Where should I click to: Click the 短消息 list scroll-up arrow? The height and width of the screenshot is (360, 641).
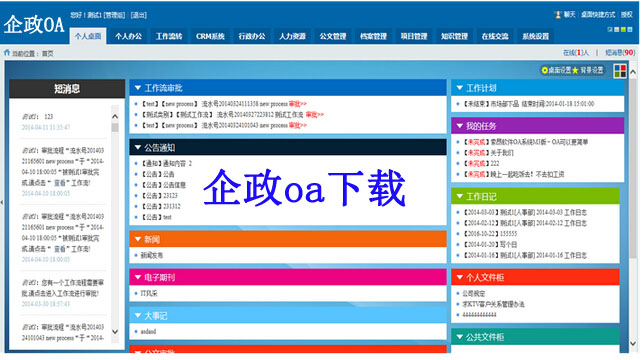pos(115,116)
